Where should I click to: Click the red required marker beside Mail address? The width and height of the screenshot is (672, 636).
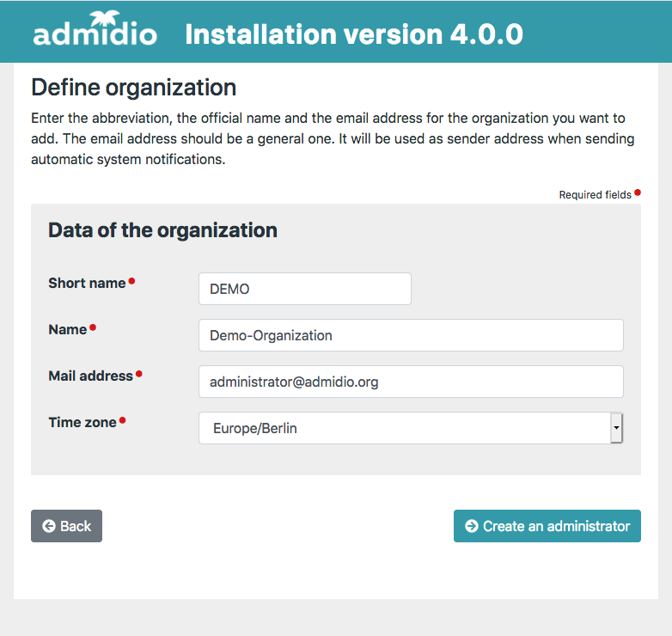139,374
